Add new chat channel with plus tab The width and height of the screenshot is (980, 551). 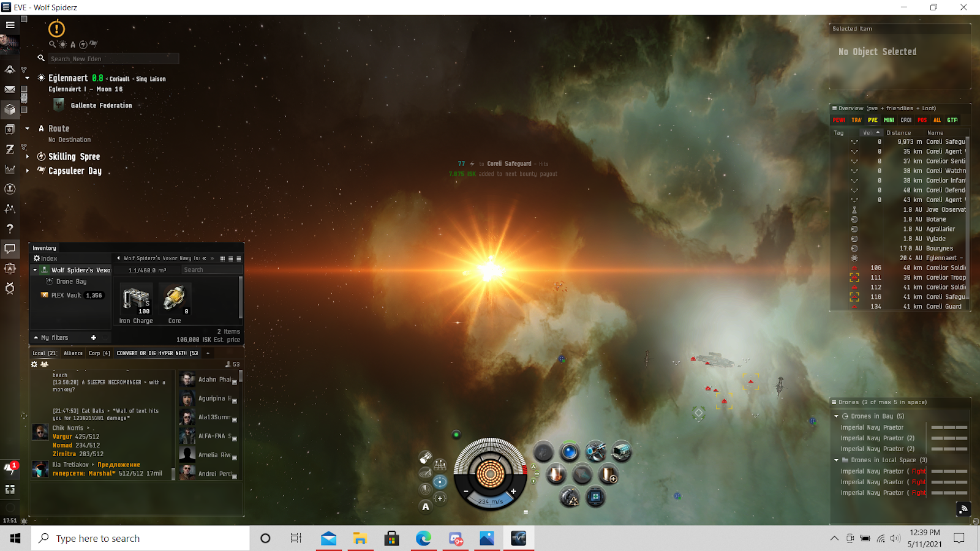tap(208, 353)
